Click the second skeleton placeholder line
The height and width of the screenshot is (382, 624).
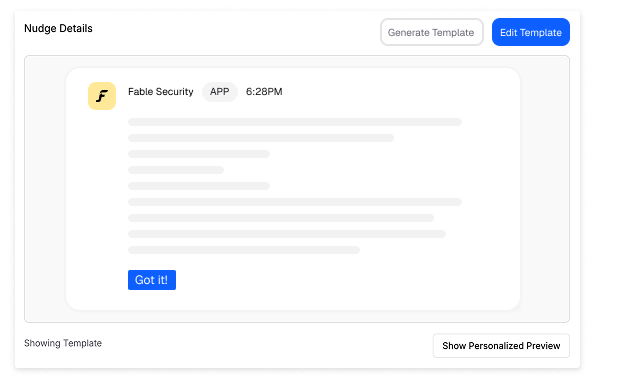click(x=261, y=138)
